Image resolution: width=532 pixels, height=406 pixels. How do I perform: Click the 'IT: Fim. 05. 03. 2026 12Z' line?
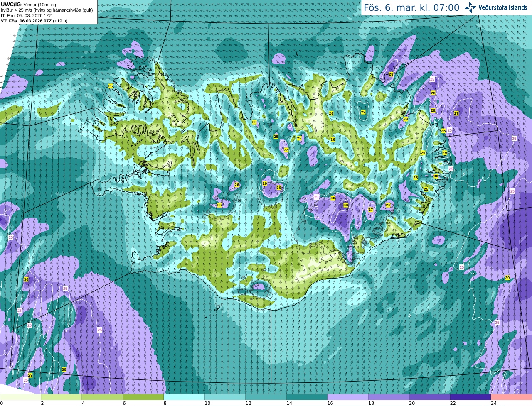click(27, 15)
